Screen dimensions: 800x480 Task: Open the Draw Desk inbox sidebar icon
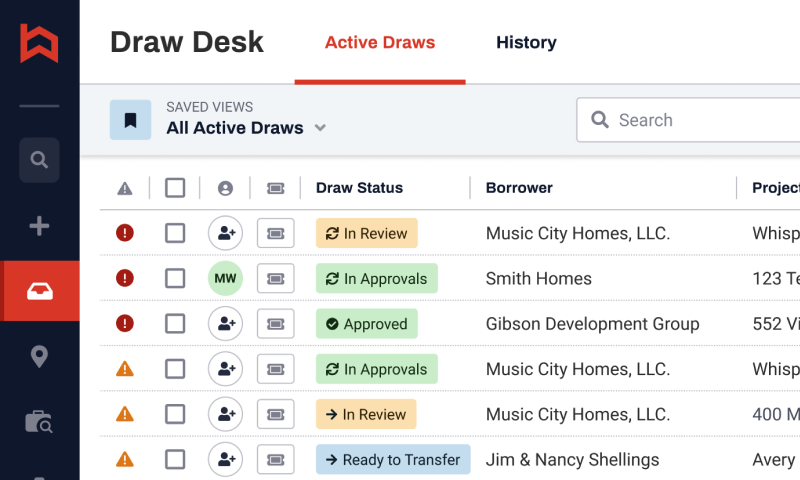pyautogui.click(x=40, y=291)
